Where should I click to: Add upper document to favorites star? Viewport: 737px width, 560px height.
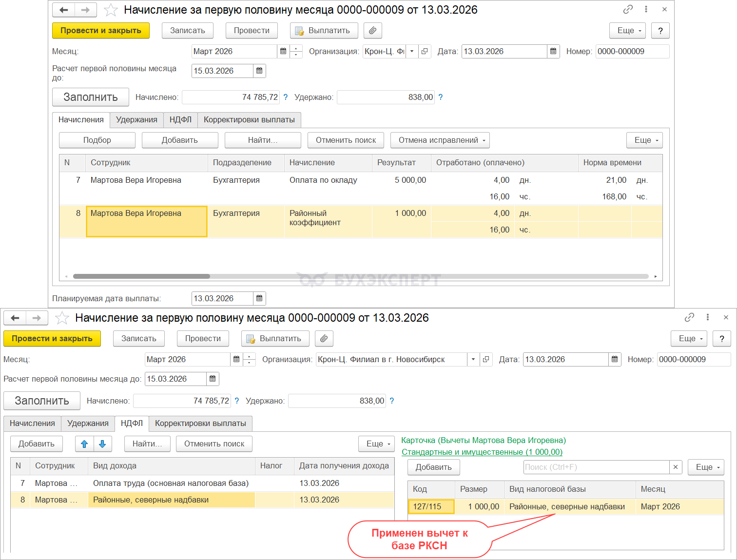pos(111,10)
